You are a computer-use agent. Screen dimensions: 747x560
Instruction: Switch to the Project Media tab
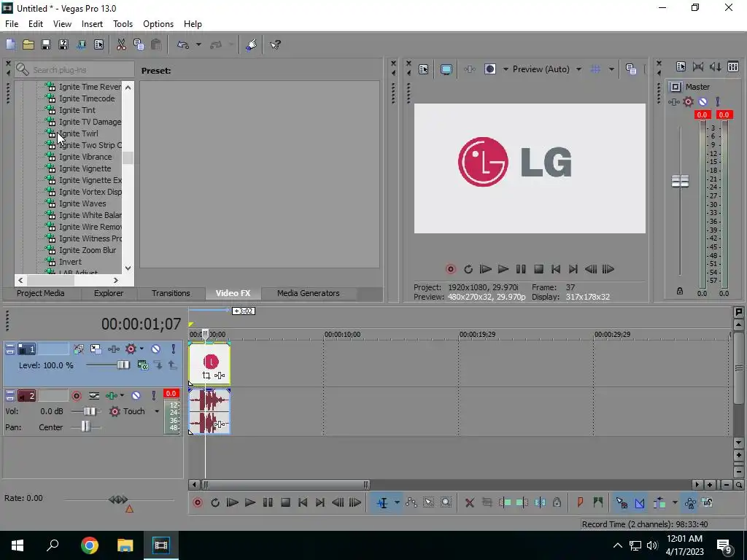click(41, 293)
